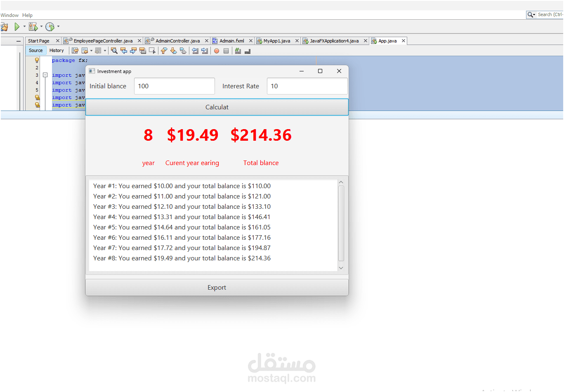Run the project with the green play icon
The width and height of the screenshot is (564, 392).
17,27
